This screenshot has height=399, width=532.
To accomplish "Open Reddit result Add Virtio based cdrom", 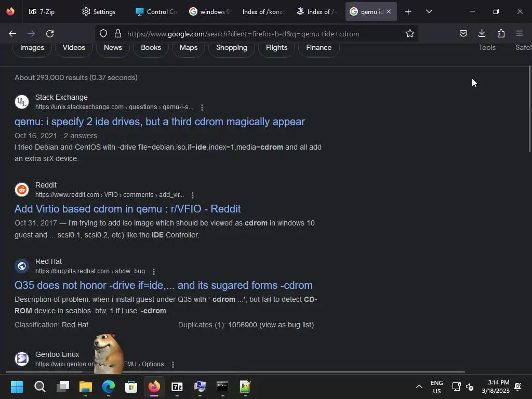I will click(x=128, y=209).
